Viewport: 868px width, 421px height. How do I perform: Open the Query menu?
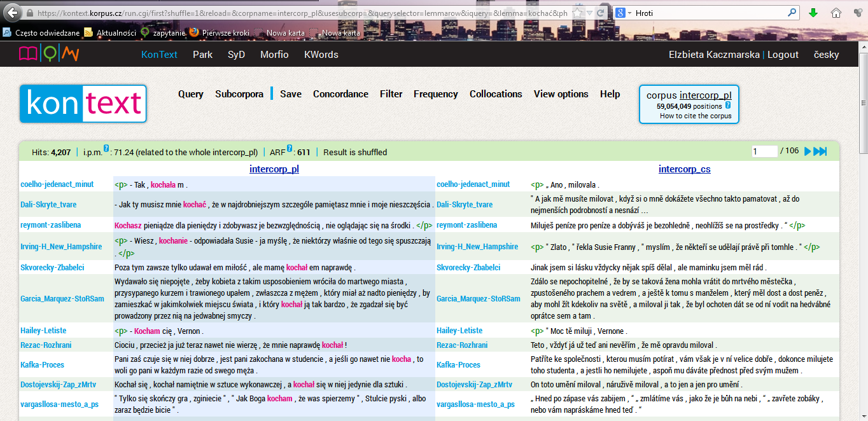pyautogui.click(x=191, y=94)
